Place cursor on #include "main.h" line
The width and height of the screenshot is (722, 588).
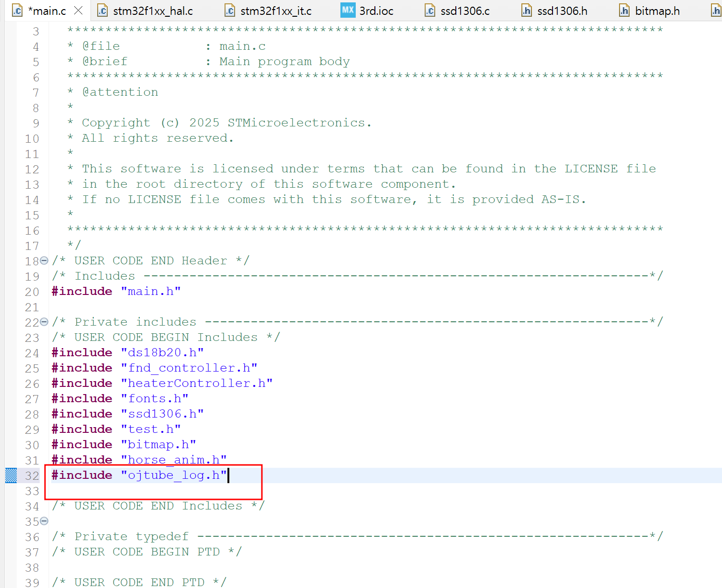click(x=116, y=291)
